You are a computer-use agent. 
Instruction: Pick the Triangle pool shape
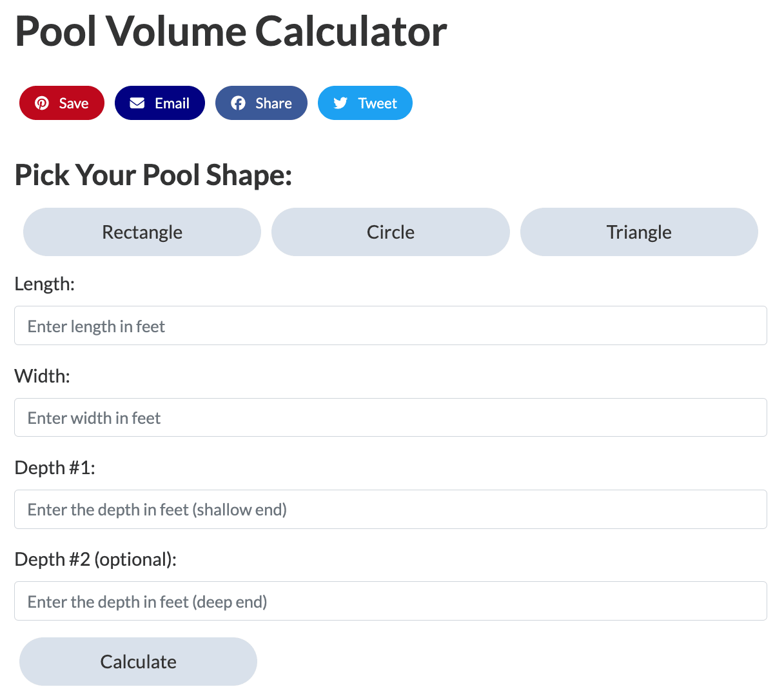639,232
